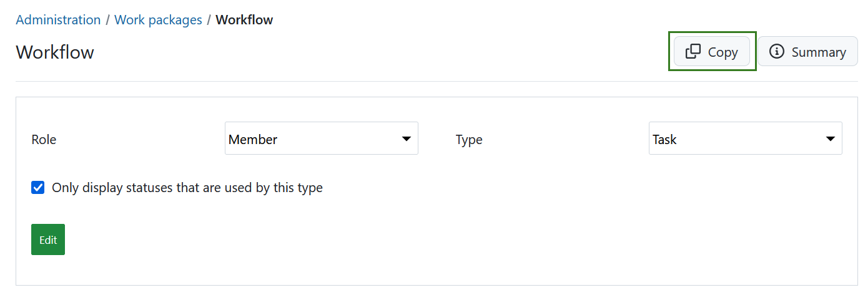Click the info circle icon beside Summary
Viewport: 868px width, 290px height.
(x=777, y=52)
